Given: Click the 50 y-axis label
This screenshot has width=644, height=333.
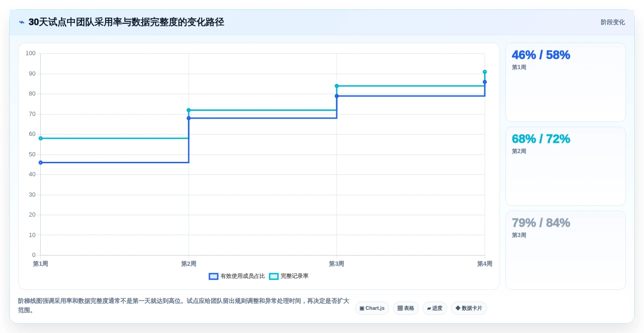Looking at the screenshot, I should [x=32, y=154].
